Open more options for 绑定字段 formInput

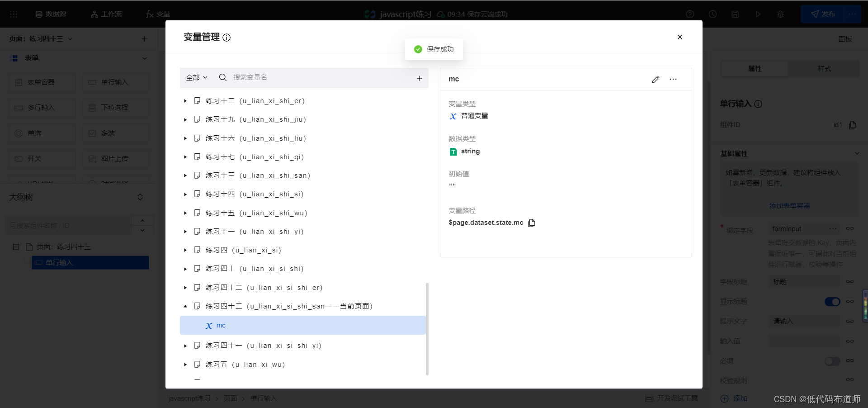point(833,229)
